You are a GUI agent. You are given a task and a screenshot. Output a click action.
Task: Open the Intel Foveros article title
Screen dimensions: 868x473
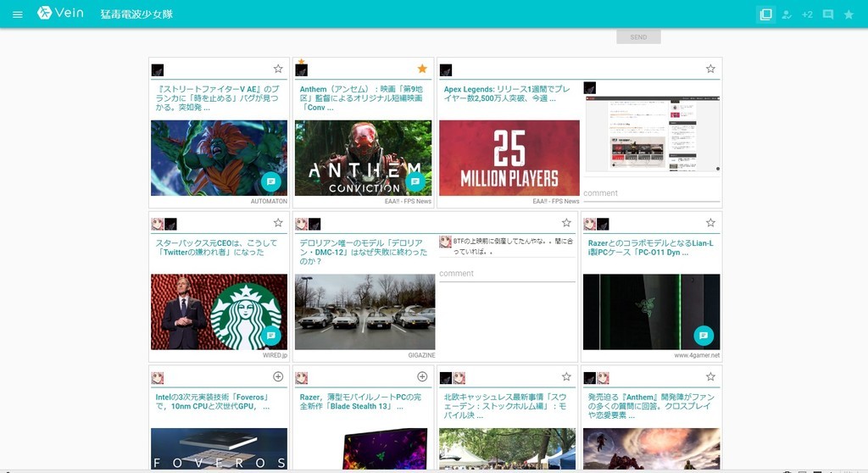point(213,402)
